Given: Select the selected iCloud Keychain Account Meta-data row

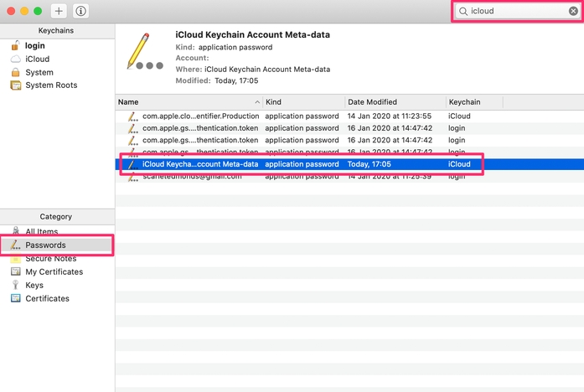Looking at the screenshot, I should (x=349, y=164).
